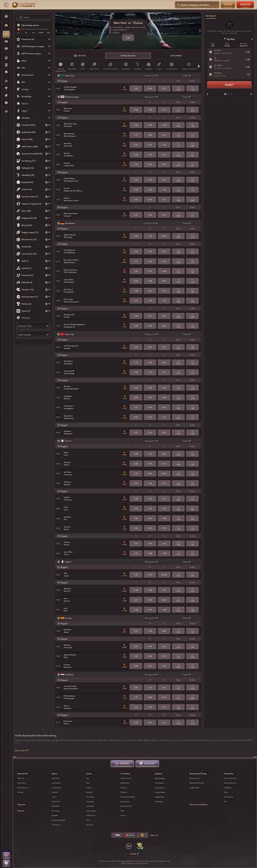Image resolution: width=257 pixels, height=868 pixels.
Task: Open the Terms and Conditions footer link
Action: [x=198, y=804]
